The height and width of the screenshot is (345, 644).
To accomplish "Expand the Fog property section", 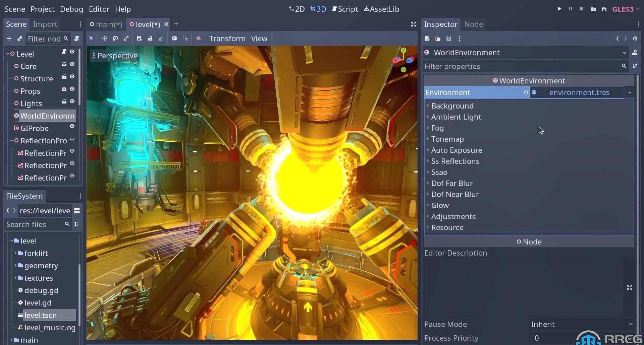I will point(437,128).
